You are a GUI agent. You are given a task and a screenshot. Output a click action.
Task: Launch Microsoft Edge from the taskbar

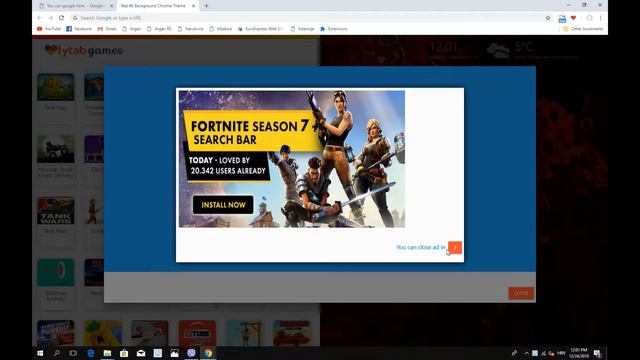pyautogui.click(x=91, y=353)
